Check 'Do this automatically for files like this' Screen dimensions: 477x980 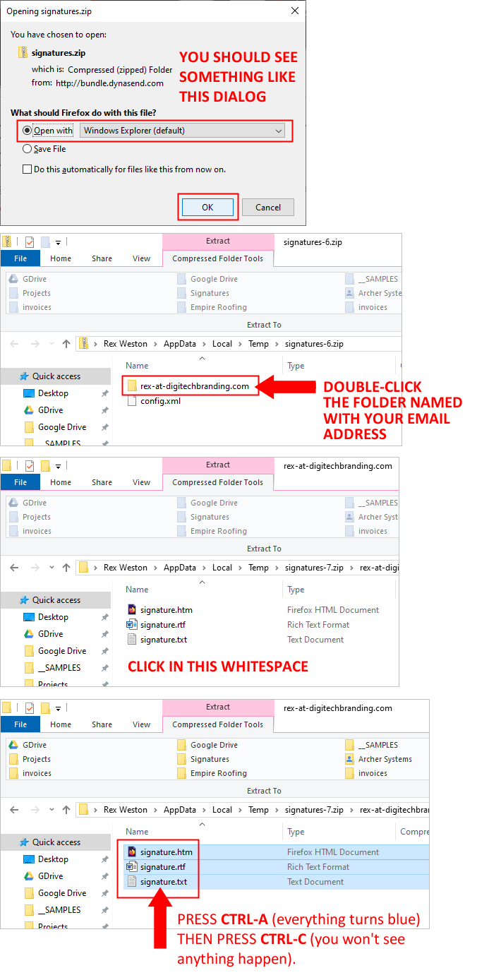click(28, 169)
